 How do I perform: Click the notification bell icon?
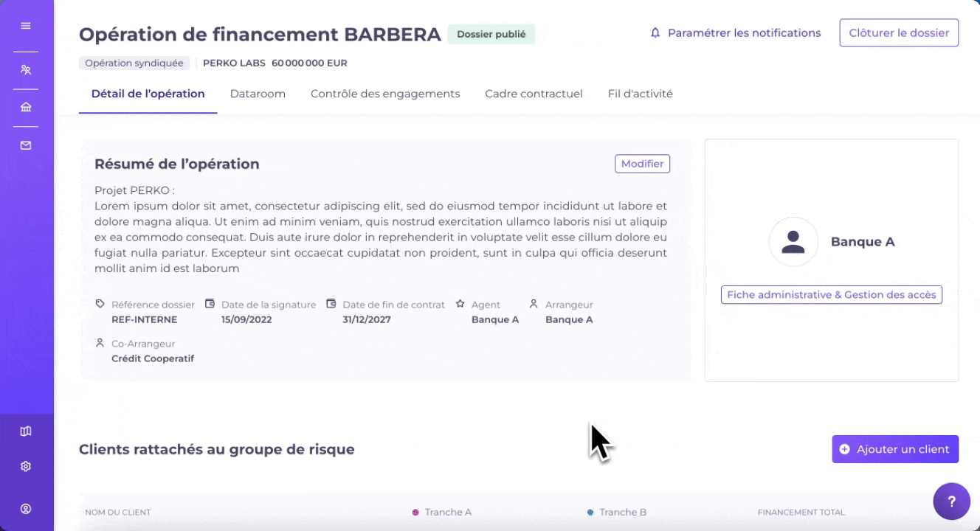[655, 33]
